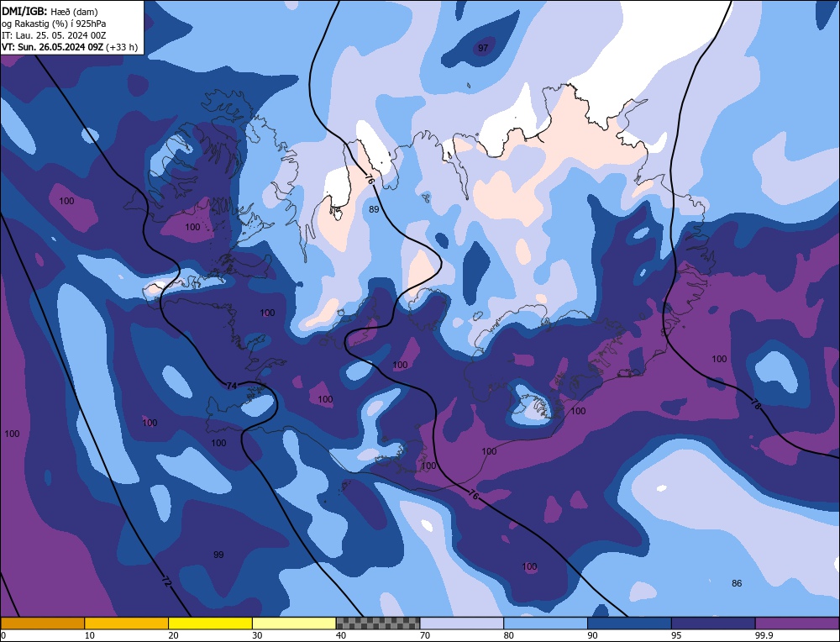Click the pale yellow 30–40 legend swatch
This screenshot has height=642, width=840.
[x=294, y=623]
